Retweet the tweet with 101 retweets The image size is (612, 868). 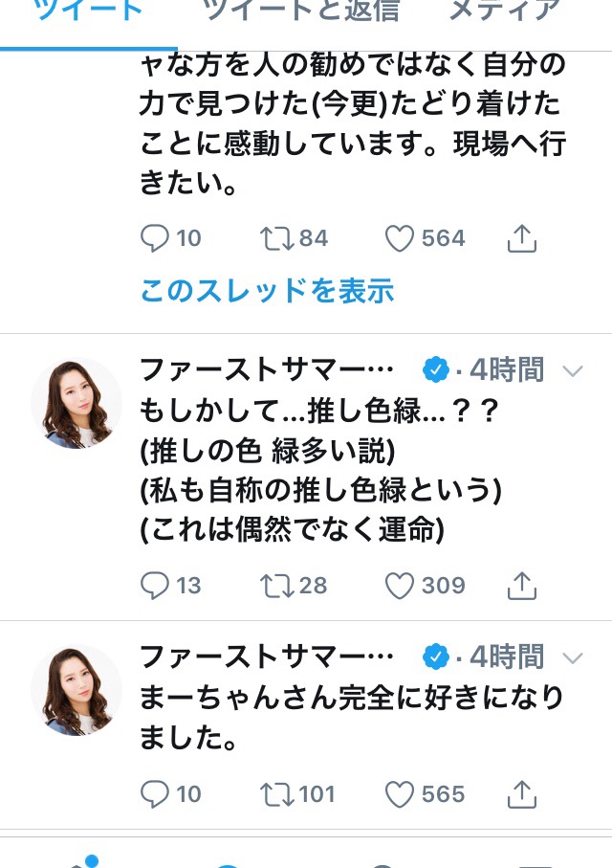(277, 794)
